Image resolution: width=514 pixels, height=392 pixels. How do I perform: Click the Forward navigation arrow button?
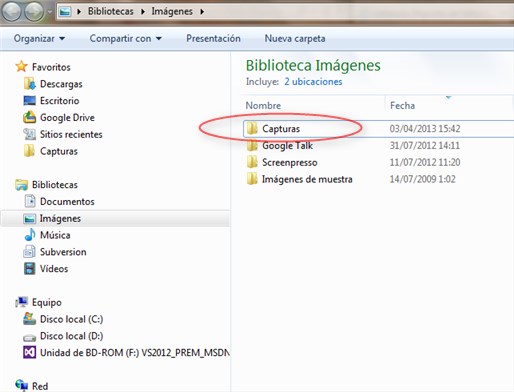point(34,12)
